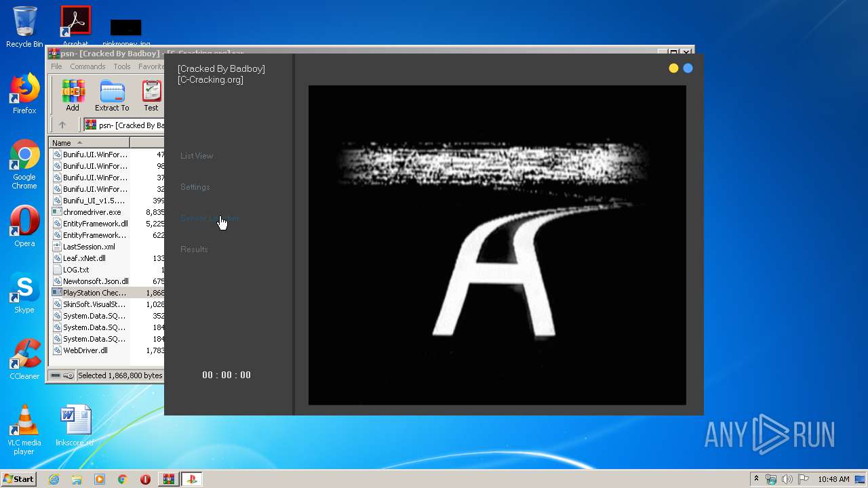Open media player taskbar icon

coord(100,479)
